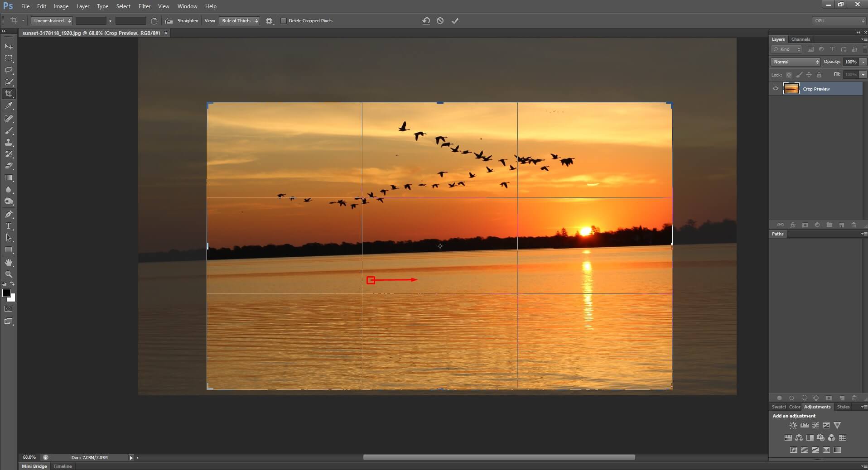This screenshot has width=868, height=470.
Task: Toggle Quick Mask mode
Action: (x=9, y=309)
